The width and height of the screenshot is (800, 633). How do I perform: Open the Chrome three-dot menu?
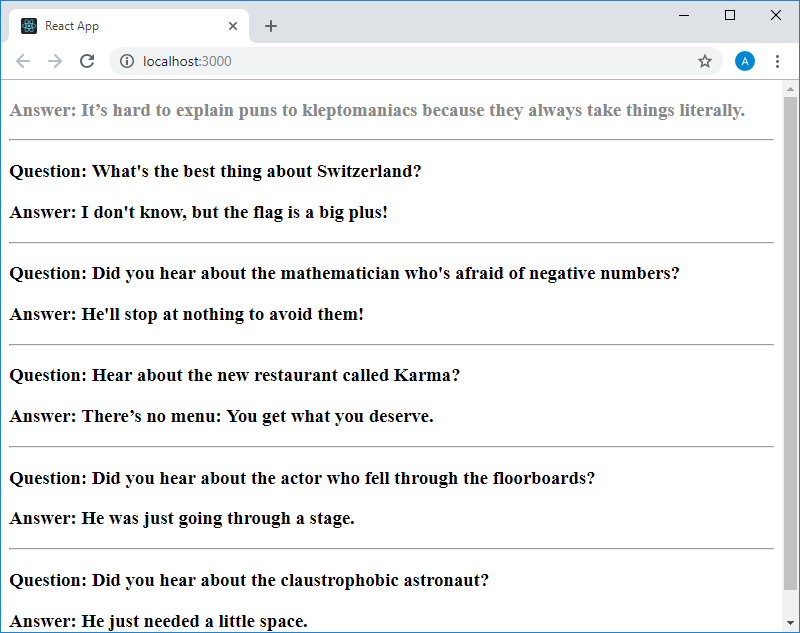[x=777, y=61]
